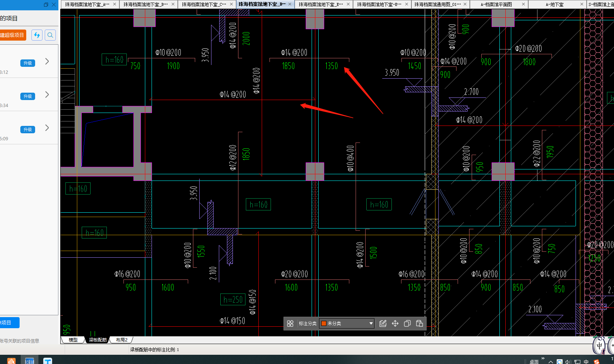
Task: Click the 标注分类 label in floating toolbar
Action: click(308, 323)
